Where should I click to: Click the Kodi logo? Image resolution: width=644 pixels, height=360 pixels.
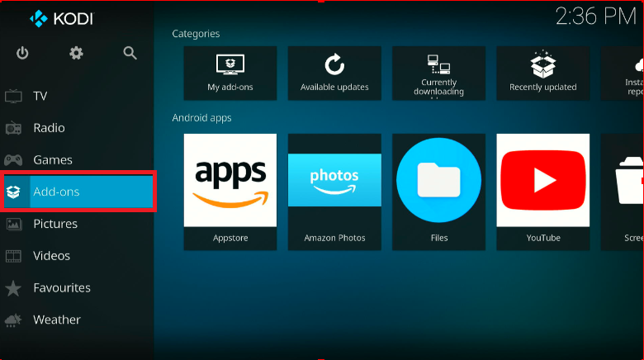coord(62,18)
